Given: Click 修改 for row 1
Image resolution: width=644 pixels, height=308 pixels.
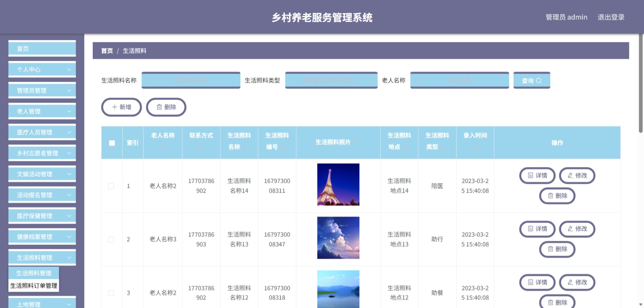Looking at the screenshot, I should (x=577, y=176).
